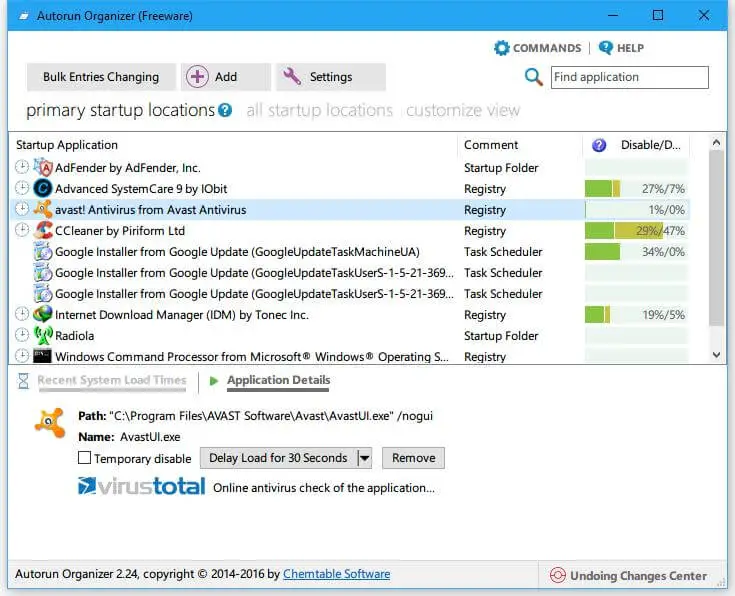
Task: Tick the Temporary disable checkbox
Action: [x=84, y=458]
